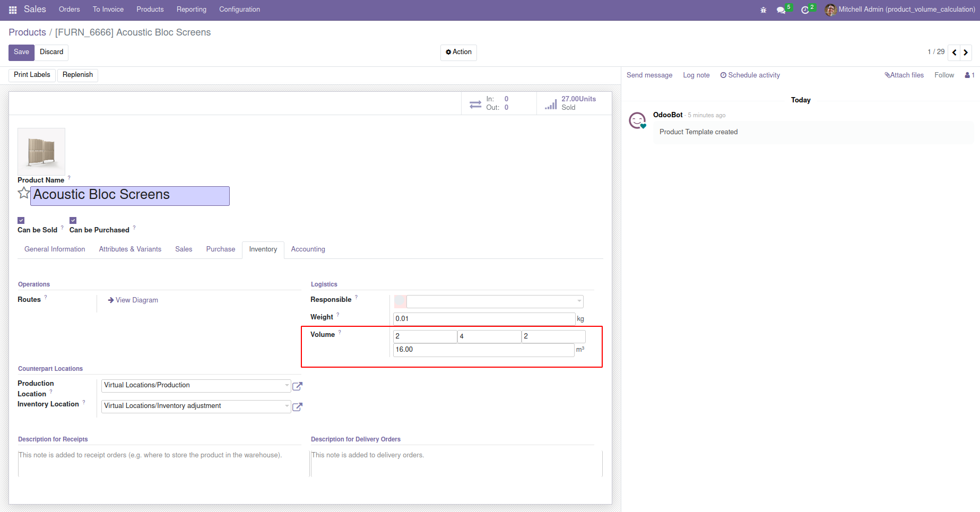Screen dimensions: 980x512
Task: Open Configuration menu
Action: tap(240, 10)
